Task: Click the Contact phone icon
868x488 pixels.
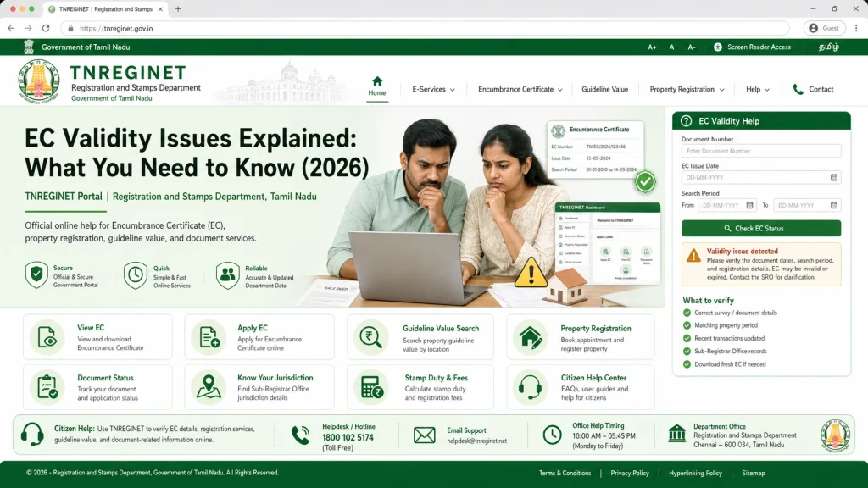Action: pos(798,89)
